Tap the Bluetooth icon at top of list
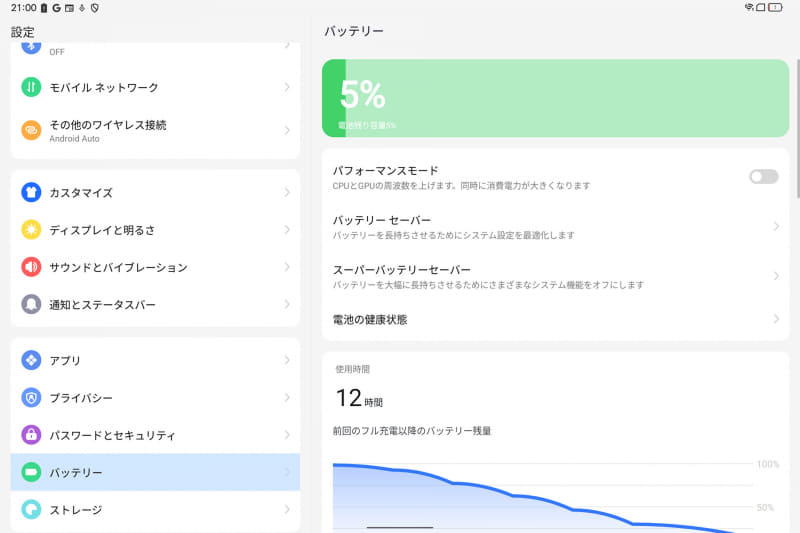The height and width of the screenshot is (533, 800). click(31, 47)
